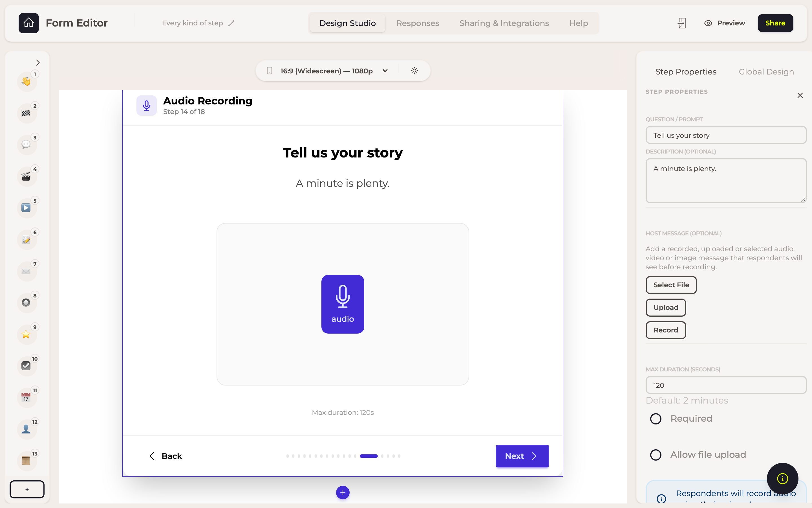Image resolution: width=812 pixels, height=508 pixels.
Task: Click Select File button
Action: point(671,285)
